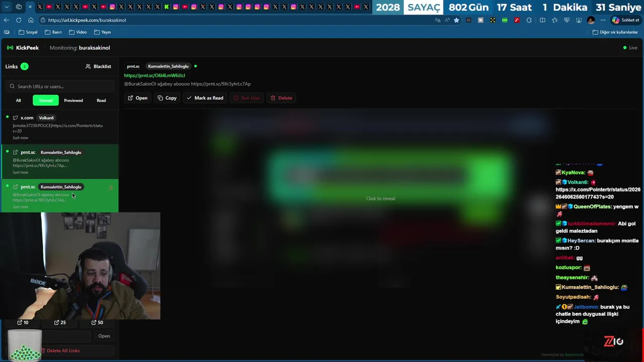Click the external-link icon on the hovered prnt.sc row
The height and width of the screenshot is (362, 644).
click(x=16, y=187)
